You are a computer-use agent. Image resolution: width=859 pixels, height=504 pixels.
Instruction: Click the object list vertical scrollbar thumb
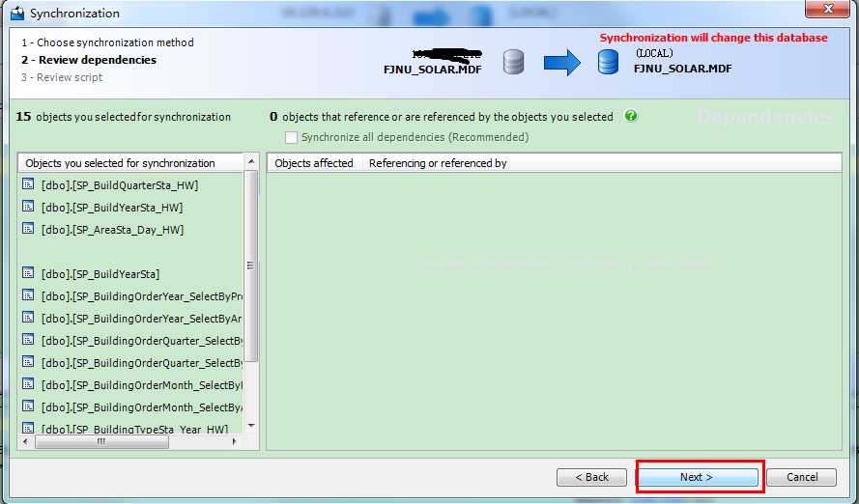pyautogui.click(x=251, y=266)
